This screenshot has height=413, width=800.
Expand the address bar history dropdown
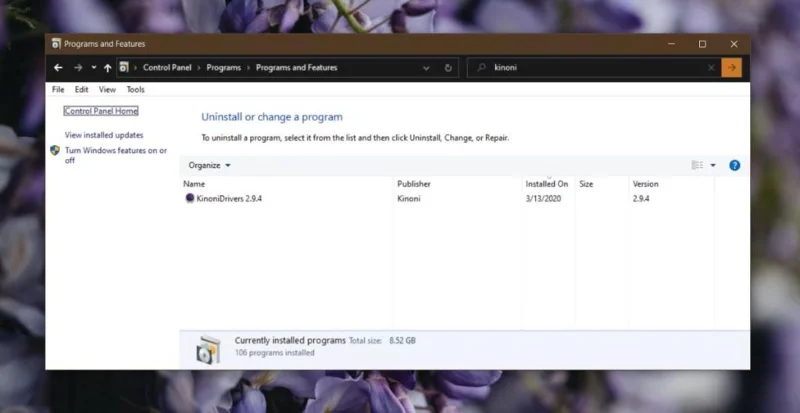click(426, 68)
